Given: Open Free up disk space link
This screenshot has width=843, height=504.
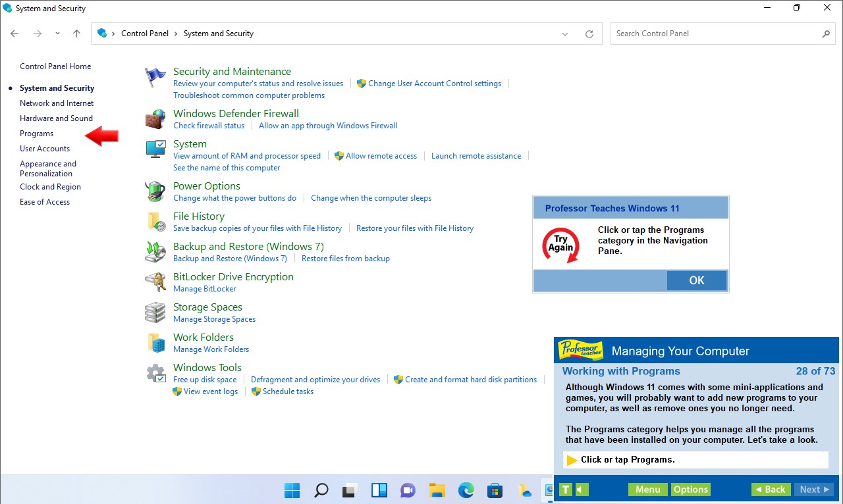Looking at the screenshot, I should coord(205,380).
